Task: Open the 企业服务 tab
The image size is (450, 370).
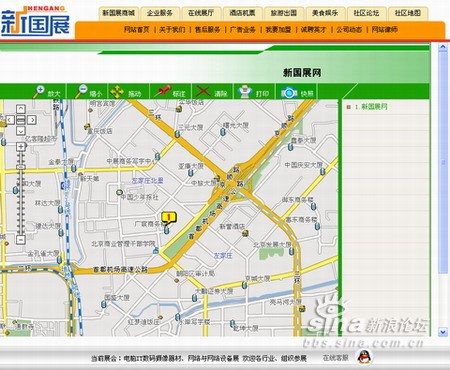Action: pyautogui.click(x=160, y=13)
